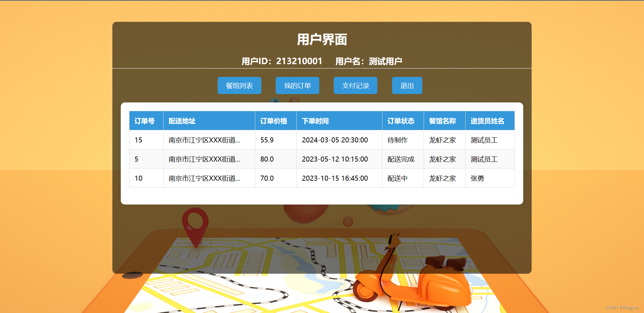644x313 pixels.
Task: Select the 配送地址 column header
Action: tap(209, 121)
